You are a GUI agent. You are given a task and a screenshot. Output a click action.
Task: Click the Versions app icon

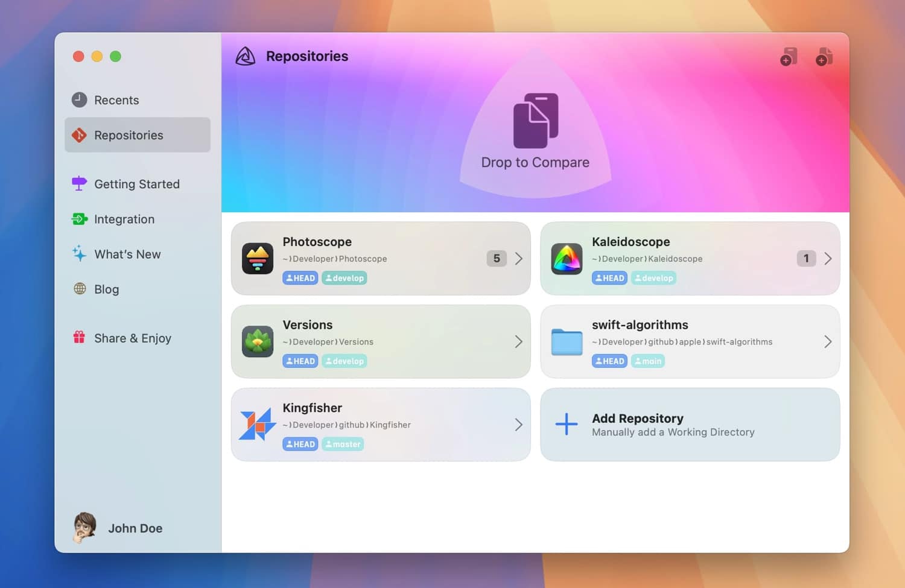point(258,341)
